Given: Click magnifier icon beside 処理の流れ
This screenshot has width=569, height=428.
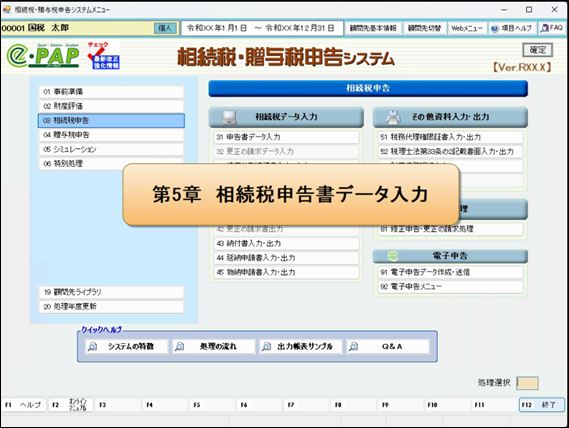Looking at the screenshot, I should pyautogui.click(x=180, y=346).
